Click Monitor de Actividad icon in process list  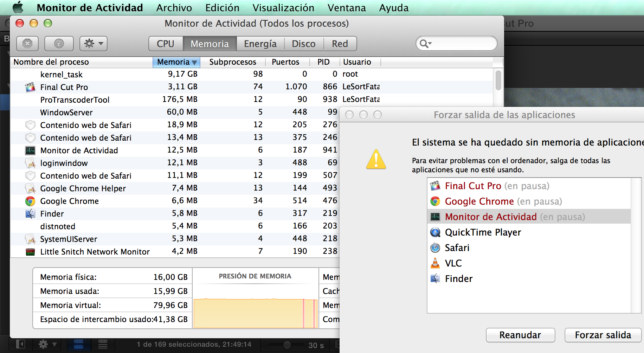point(30,150)
